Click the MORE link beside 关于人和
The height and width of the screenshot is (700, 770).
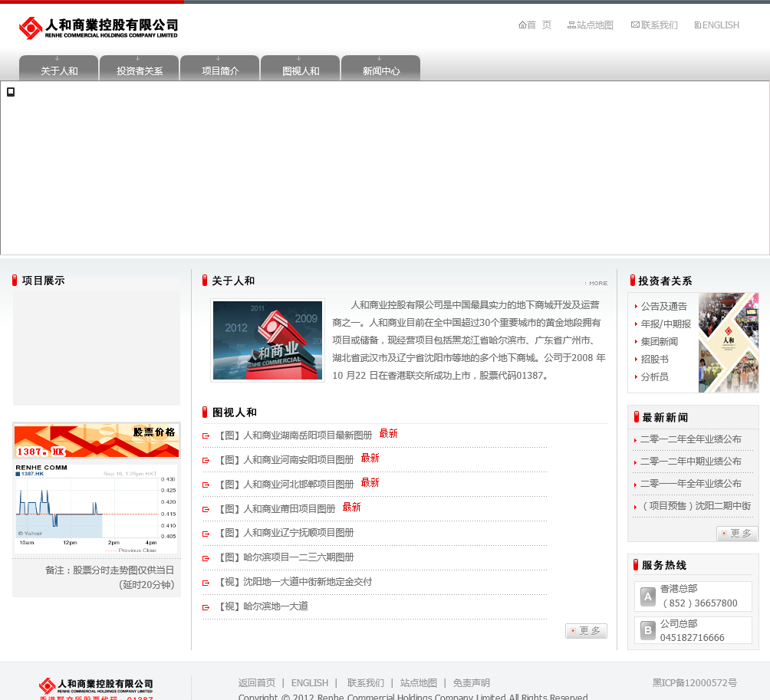coord(596,283)
